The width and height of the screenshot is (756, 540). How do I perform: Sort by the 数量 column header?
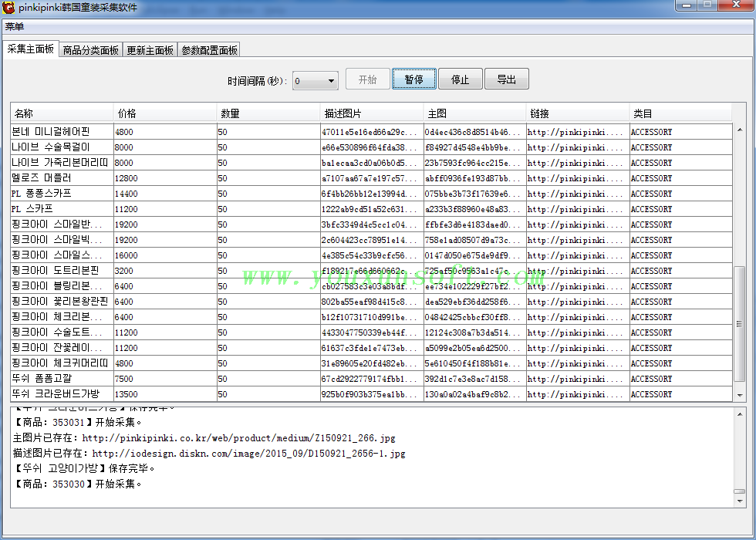(x=268, y=114)
